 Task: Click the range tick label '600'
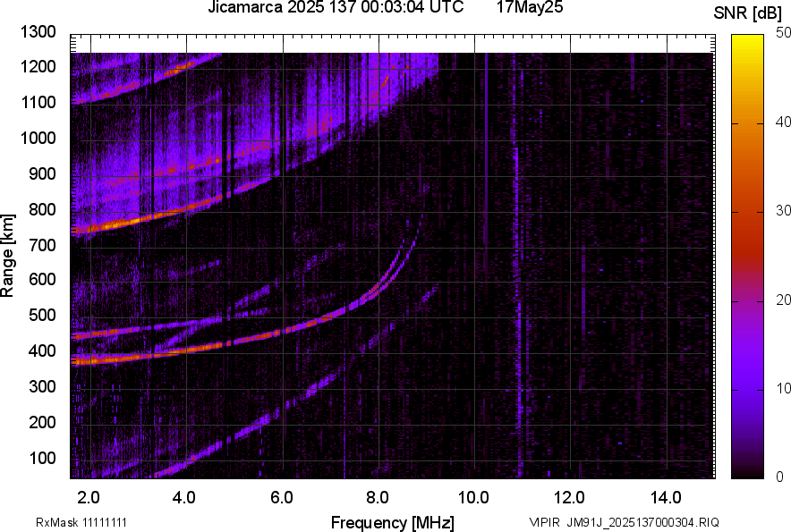tap(42, 279)
